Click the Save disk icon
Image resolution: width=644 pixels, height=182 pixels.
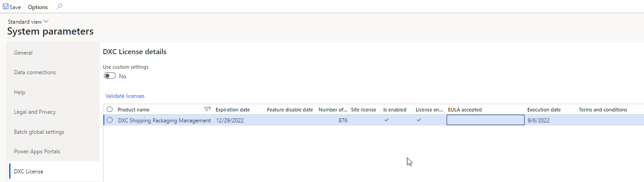tap(5, 7)
